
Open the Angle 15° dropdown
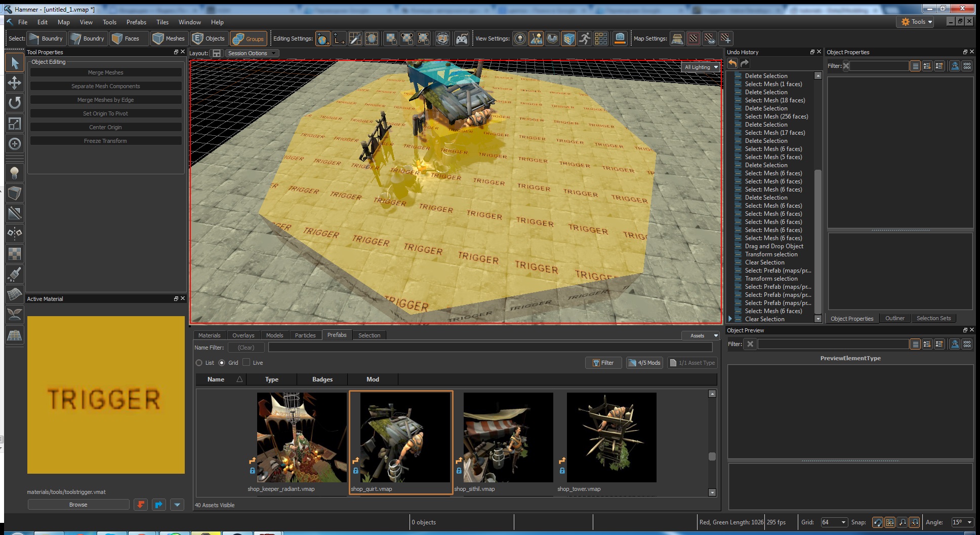pos(962,522)
